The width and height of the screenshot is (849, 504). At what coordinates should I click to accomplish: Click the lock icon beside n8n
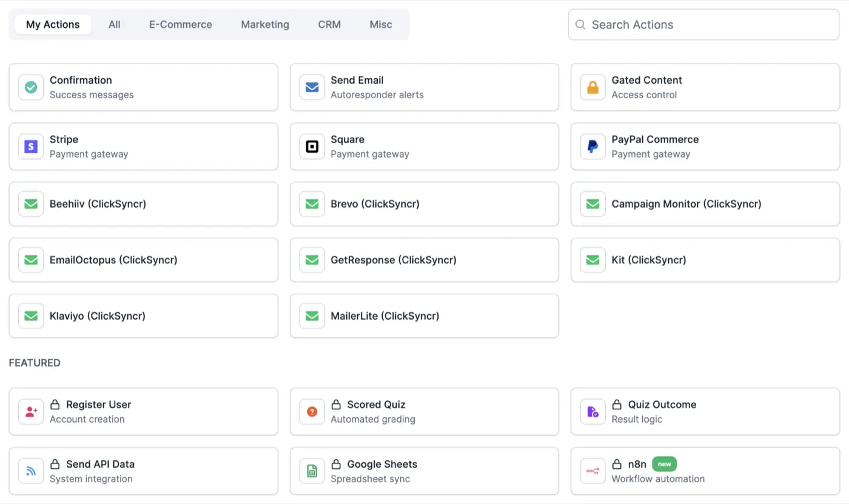pos(617,464)
